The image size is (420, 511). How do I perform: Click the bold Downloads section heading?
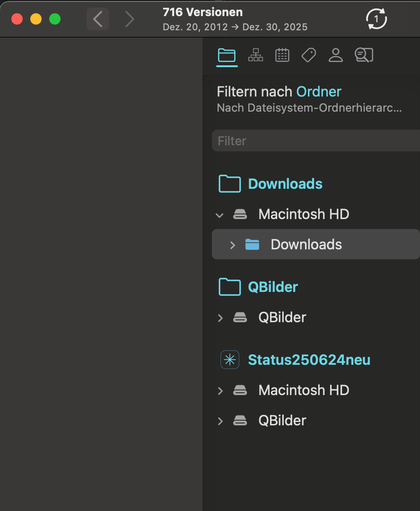tap(285, 184)
